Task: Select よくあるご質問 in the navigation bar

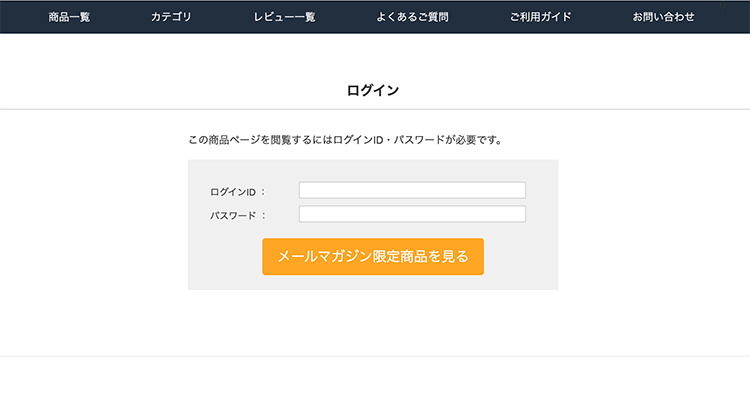Action: pyautogui.click(x=412, y=17)
